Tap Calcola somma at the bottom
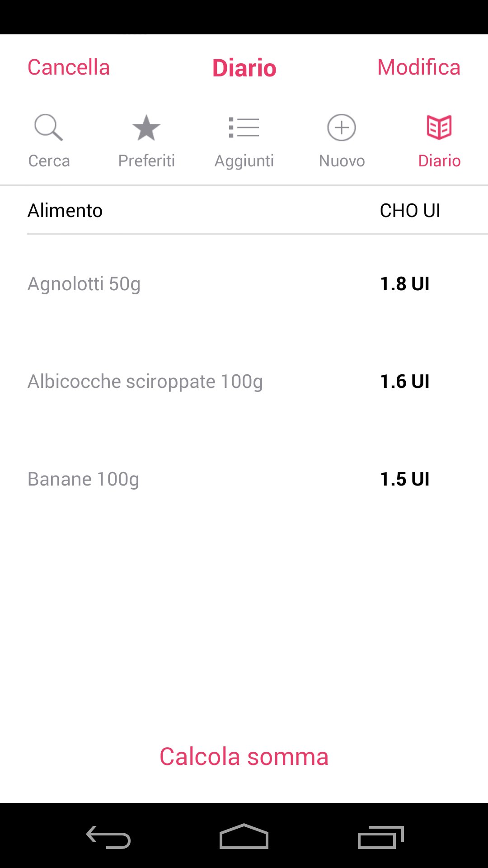 (x=244, y=757)
